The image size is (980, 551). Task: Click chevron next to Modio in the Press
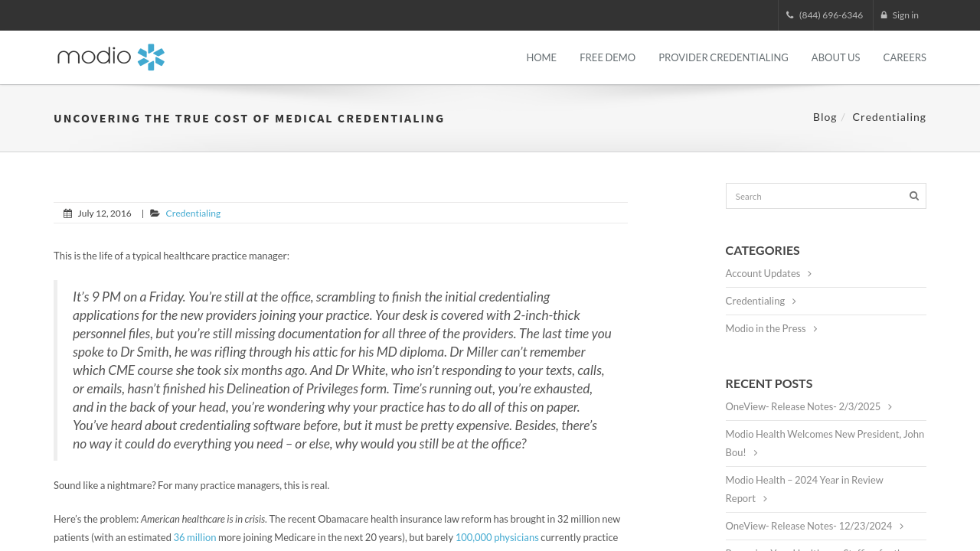tap(815, 329)
